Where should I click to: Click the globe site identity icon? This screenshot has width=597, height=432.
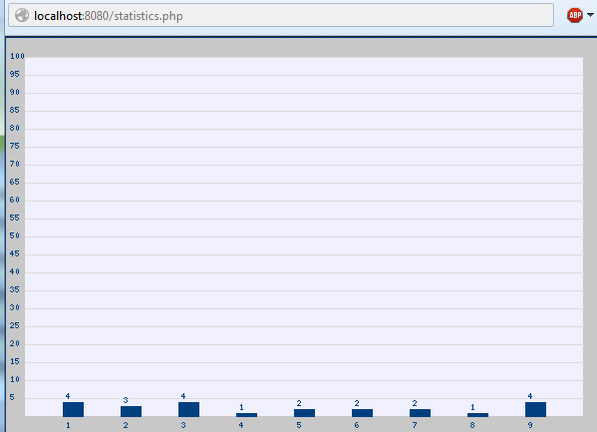[x=22, y=16]
